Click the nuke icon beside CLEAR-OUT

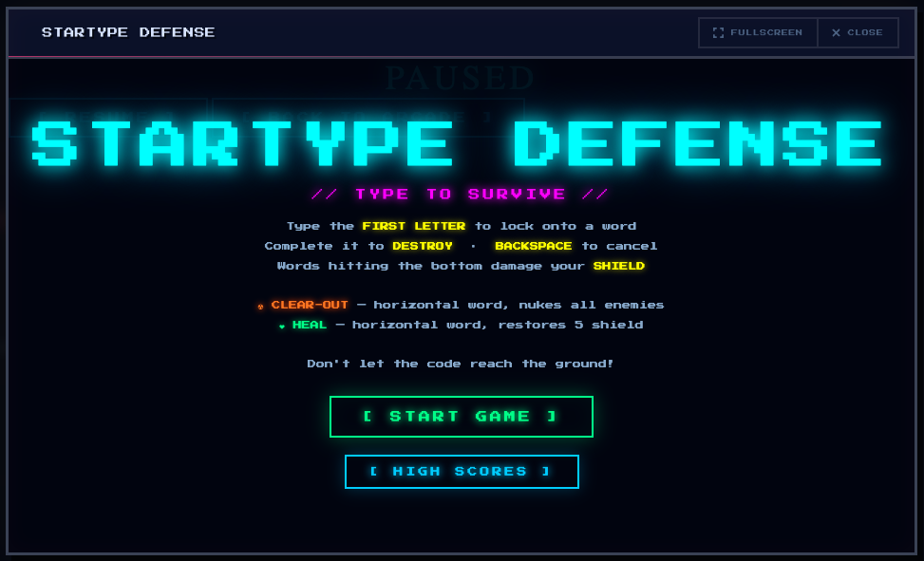pos(260,306)
